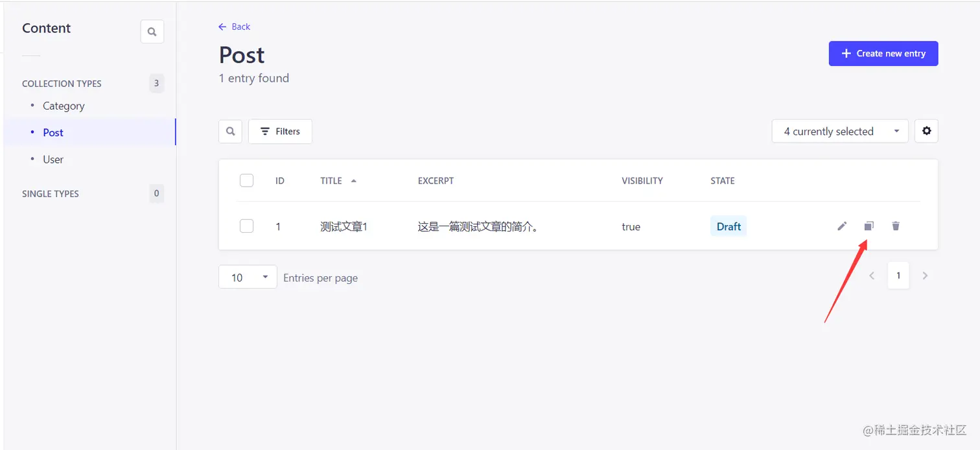Open the entries per page dropdown
Viewport: 980px width, 450px height.
[248, 277]
